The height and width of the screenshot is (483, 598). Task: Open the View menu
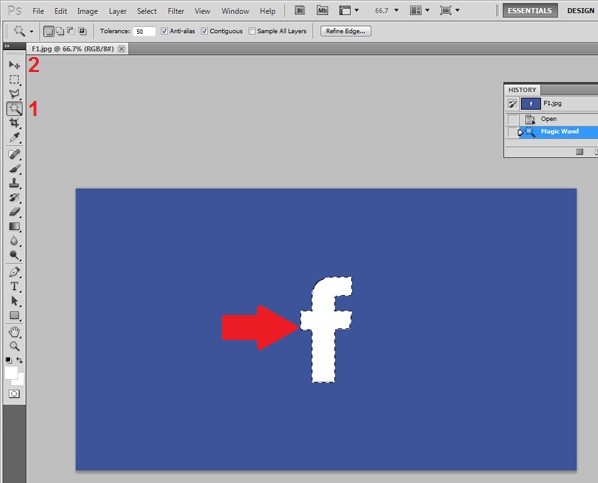click(x=202, y=11)
